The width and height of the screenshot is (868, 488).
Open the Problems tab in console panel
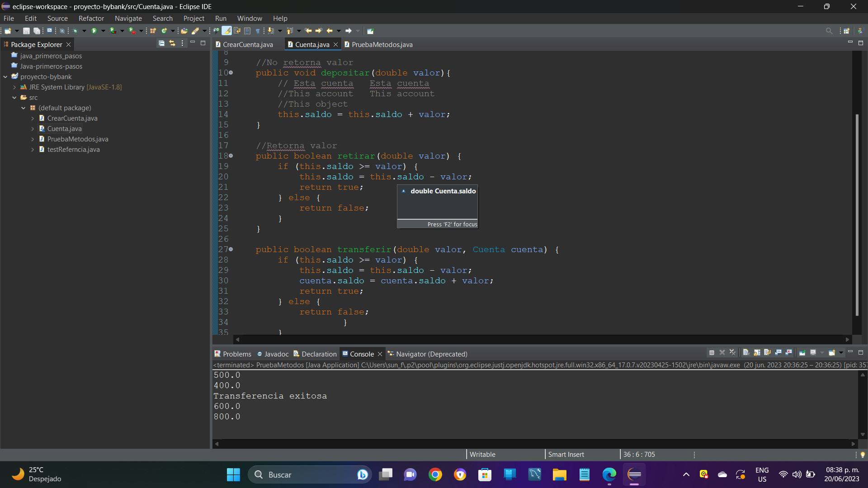click(x=232, y=353)
